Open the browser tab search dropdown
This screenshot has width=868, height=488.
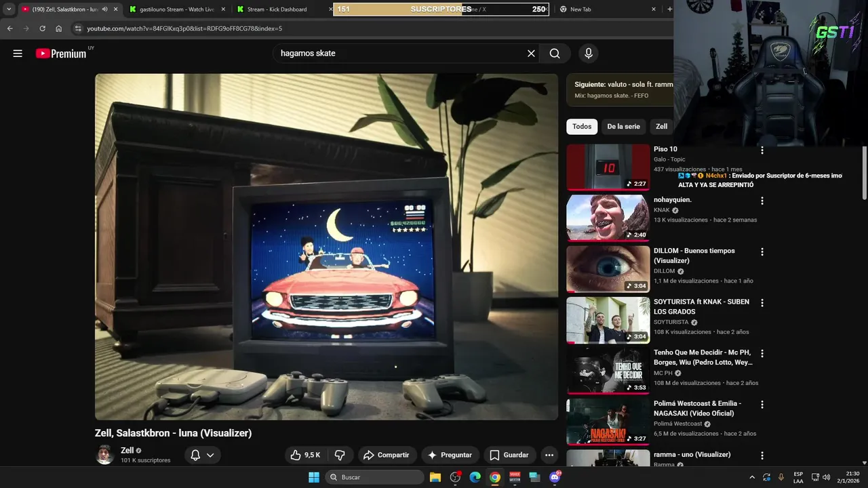[9, 9]
